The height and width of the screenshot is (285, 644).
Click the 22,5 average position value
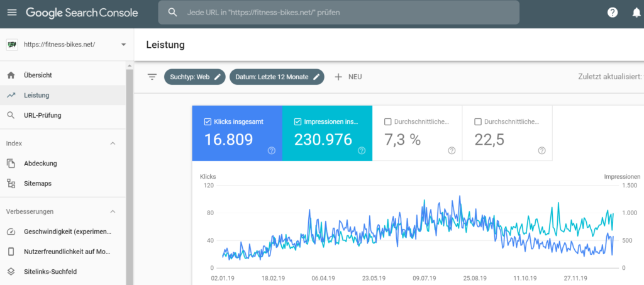[489, 140]
